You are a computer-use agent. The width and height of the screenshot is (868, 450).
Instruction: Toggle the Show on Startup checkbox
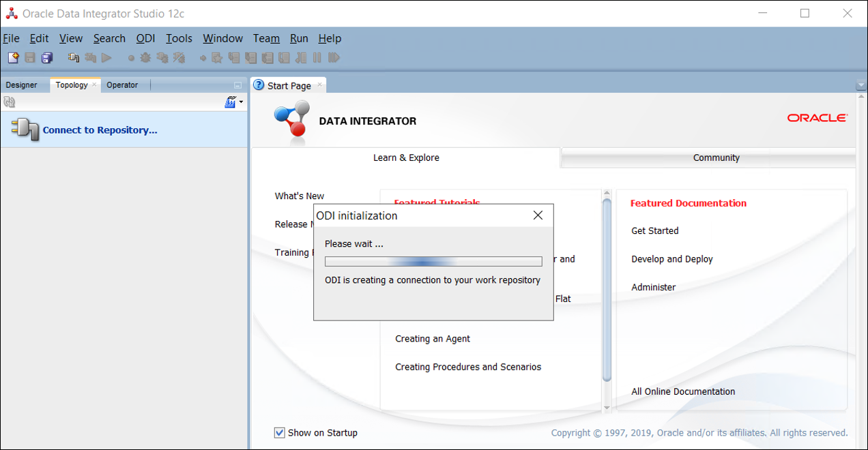pos(280,432)
